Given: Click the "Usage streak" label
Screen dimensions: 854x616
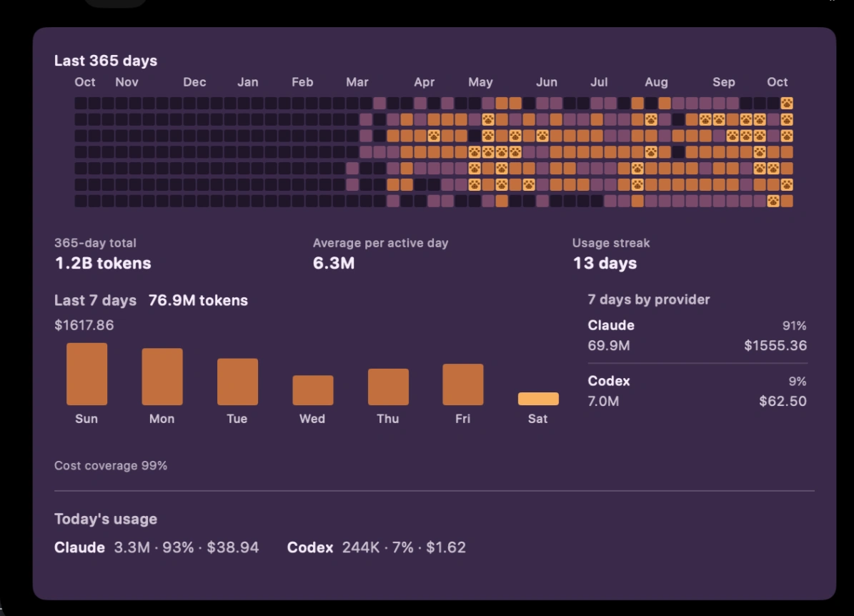Looking at the screenshot, I should 611,243.
